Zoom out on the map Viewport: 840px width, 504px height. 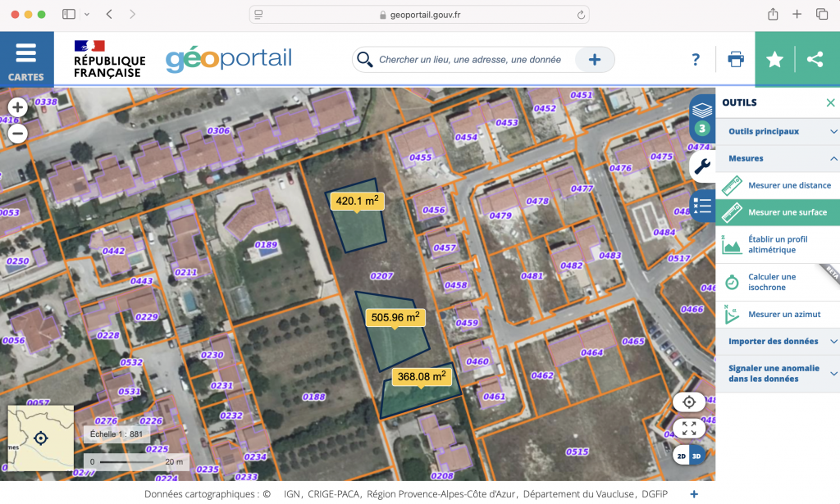pos(17,133)
